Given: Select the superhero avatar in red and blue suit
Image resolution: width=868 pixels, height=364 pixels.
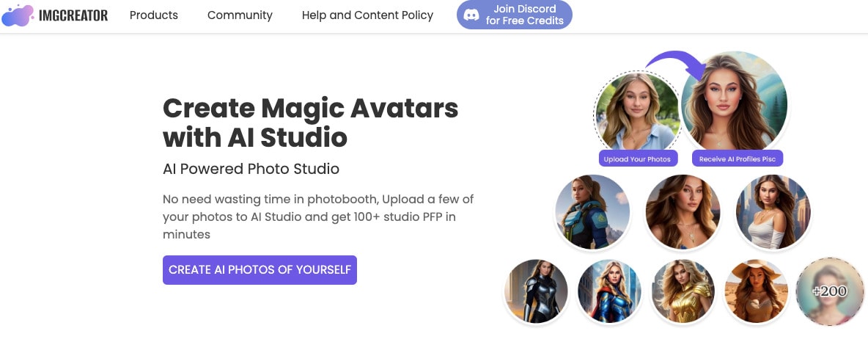Looking at the screenshot, I should [x=609, y=291].
